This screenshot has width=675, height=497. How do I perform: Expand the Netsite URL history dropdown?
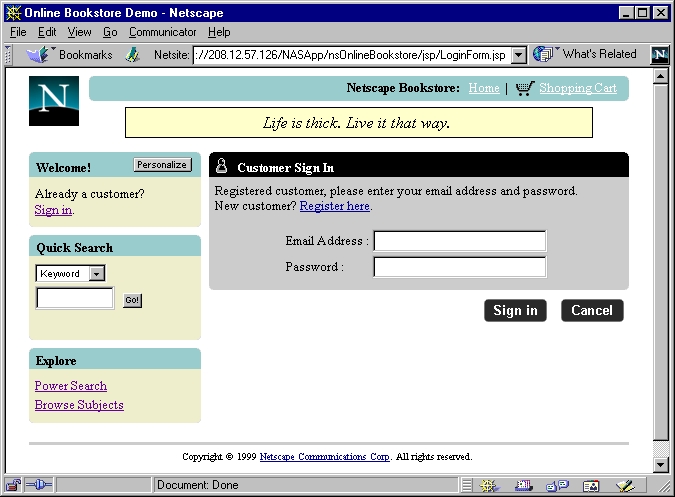[x=519, y=55]
